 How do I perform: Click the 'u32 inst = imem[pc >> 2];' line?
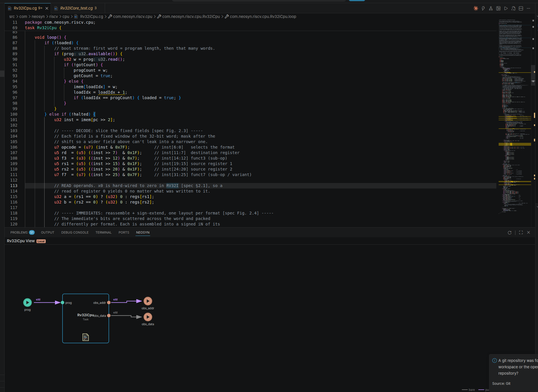pyautogui.click(x=85, y=120)
